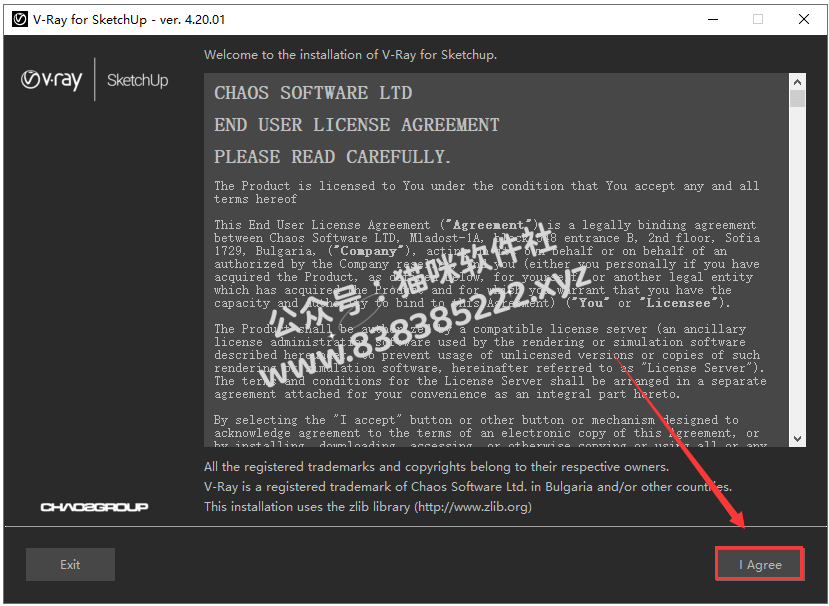Click the V-Ray registered trademark line

(x=468, y=486)
